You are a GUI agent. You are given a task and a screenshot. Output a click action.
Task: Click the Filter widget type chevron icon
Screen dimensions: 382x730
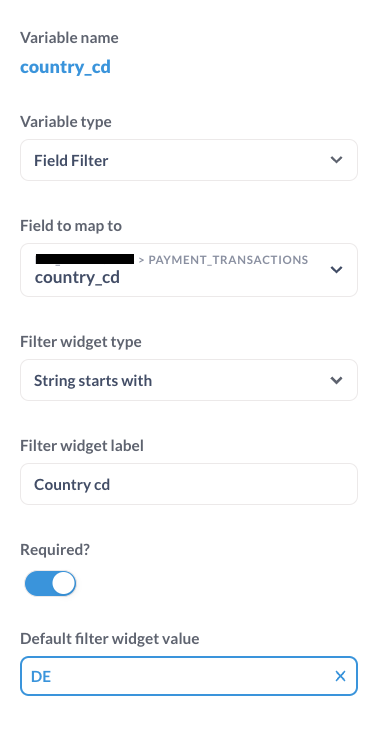click(x=336, y=380)
